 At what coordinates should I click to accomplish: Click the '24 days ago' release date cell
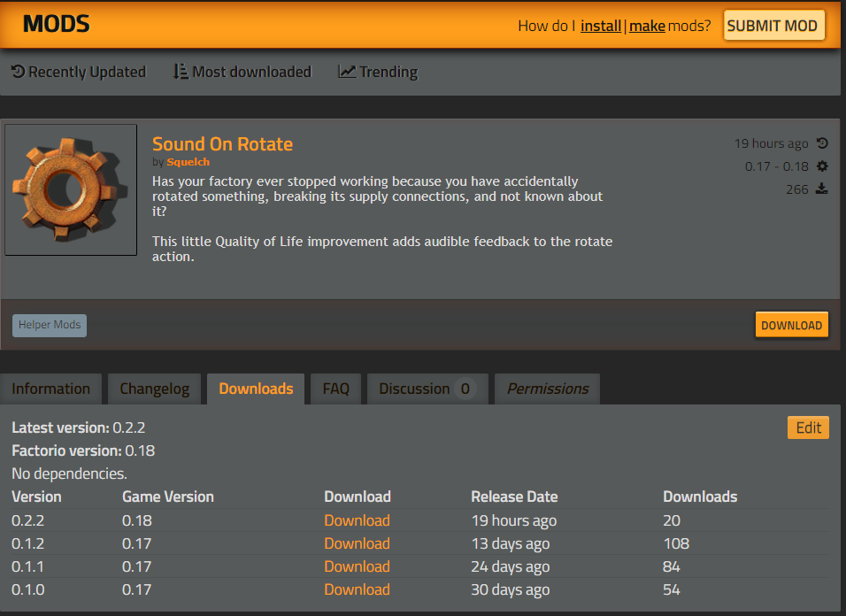pos(511,567)
